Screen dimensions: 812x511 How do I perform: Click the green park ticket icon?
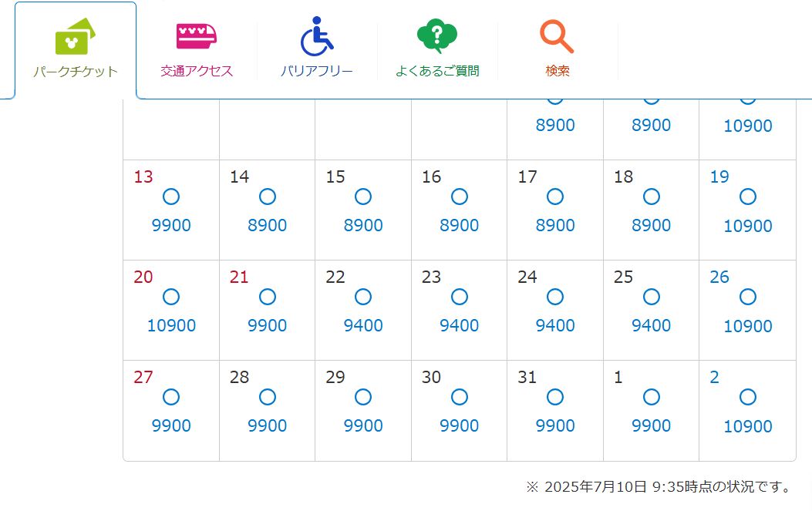[76, 37]
